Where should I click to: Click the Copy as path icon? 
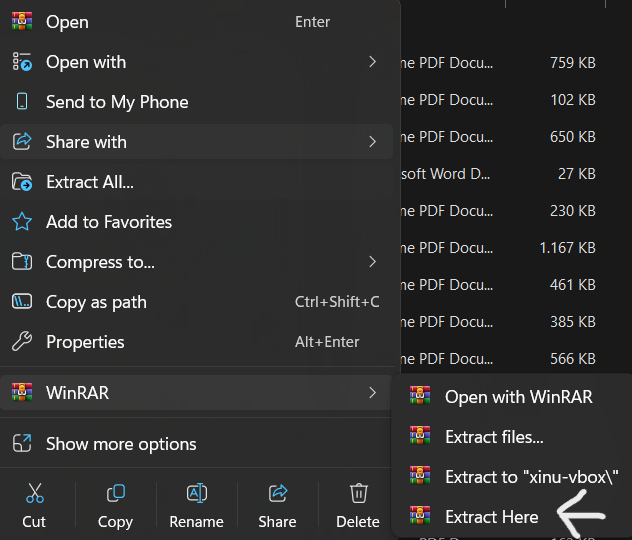(x=22, y=301)
